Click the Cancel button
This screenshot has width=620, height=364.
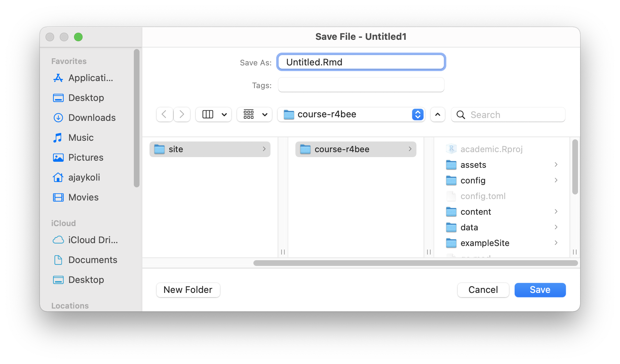pyautogui.click(x=483, y=290)
